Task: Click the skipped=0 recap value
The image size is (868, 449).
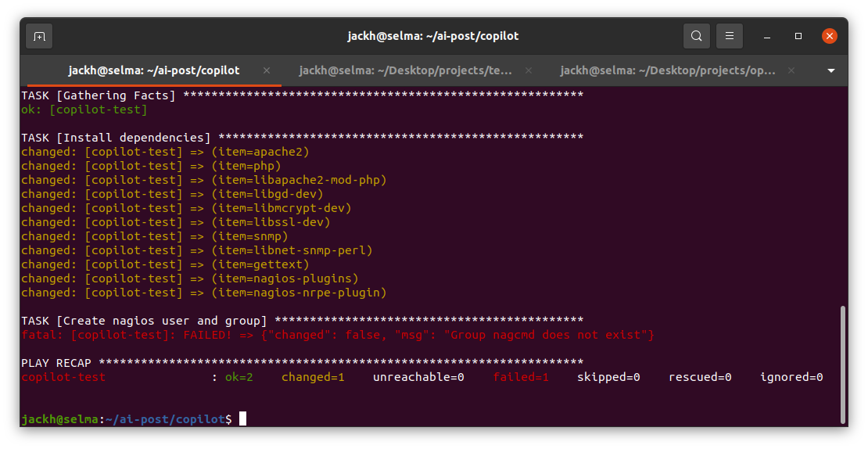Action: point(608,377)
